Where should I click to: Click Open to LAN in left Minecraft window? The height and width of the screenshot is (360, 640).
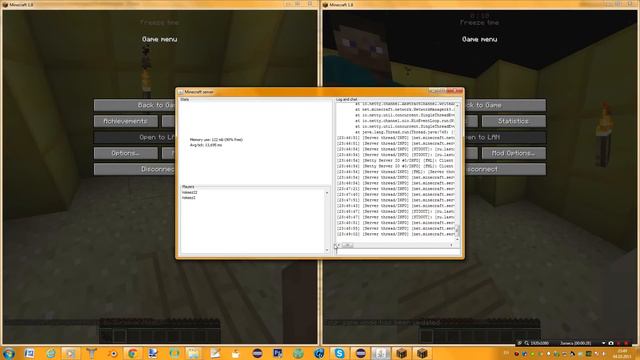coord(135,137)
